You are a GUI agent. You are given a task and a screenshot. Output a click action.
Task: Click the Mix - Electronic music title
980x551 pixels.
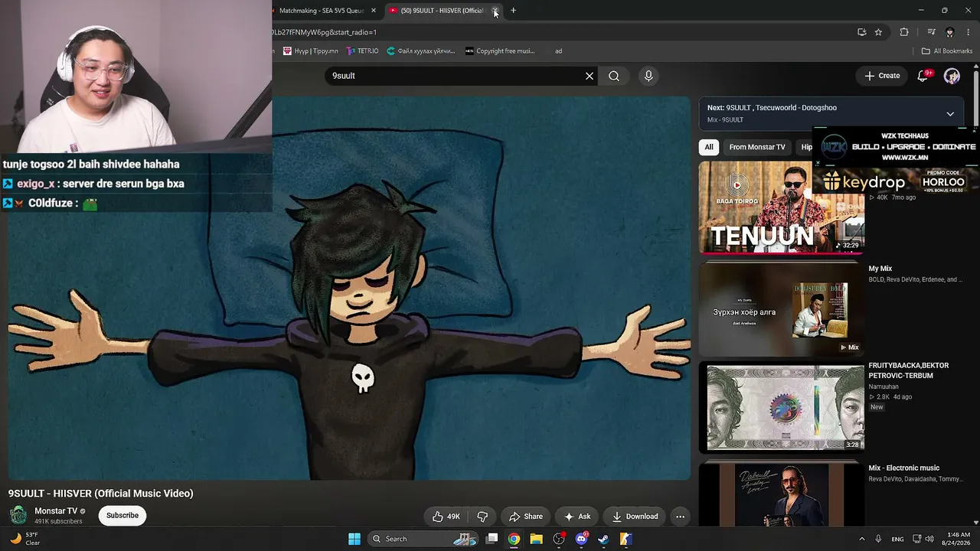click(904, 468)
